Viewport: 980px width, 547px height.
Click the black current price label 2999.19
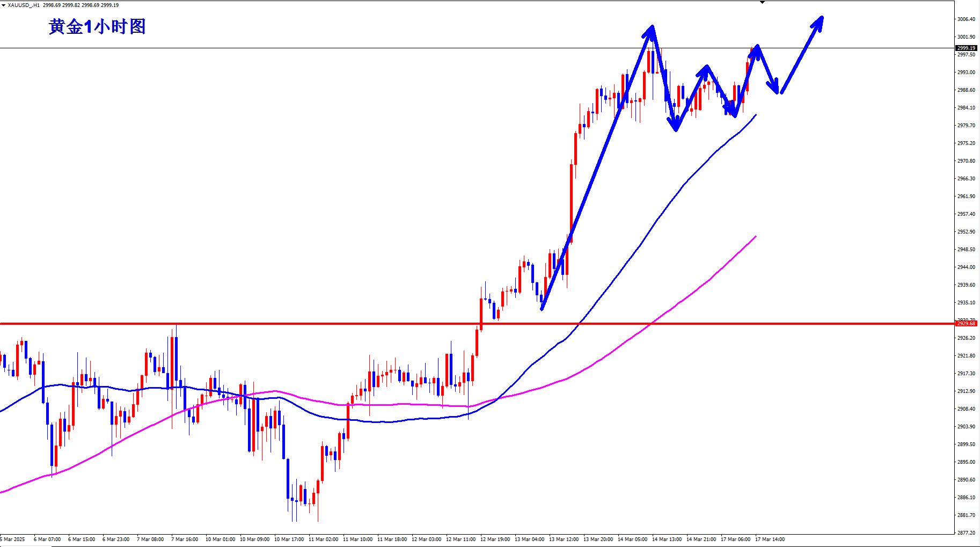(967, 48)
